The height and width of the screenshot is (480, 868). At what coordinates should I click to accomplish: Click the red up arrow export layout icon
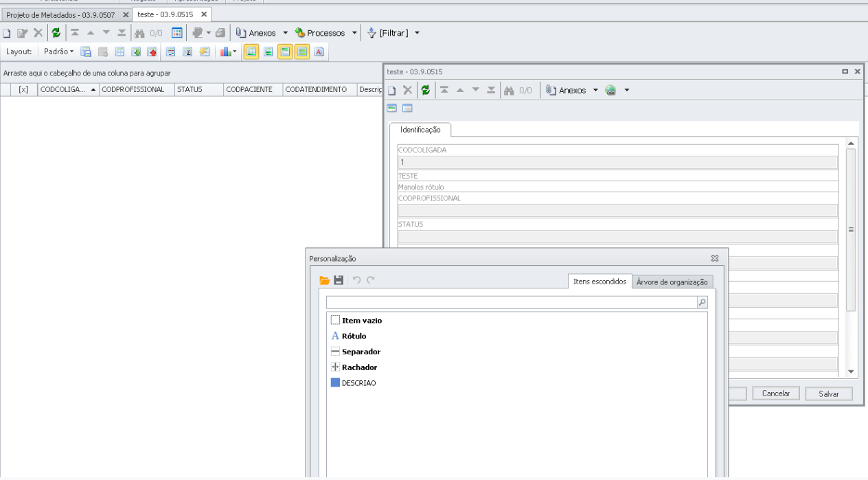click(152, 52)
